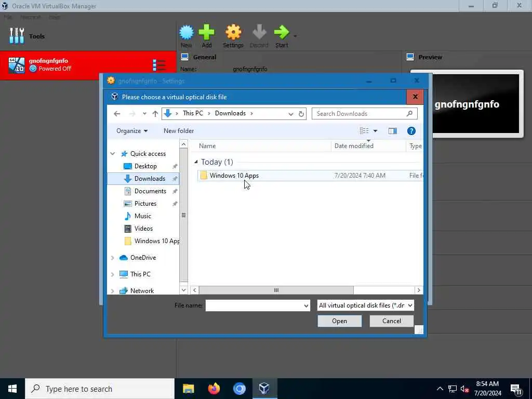This screenshot has height=399, width=532.
Task: Open Chrome from the taskbar
Action: pos(239,389)
